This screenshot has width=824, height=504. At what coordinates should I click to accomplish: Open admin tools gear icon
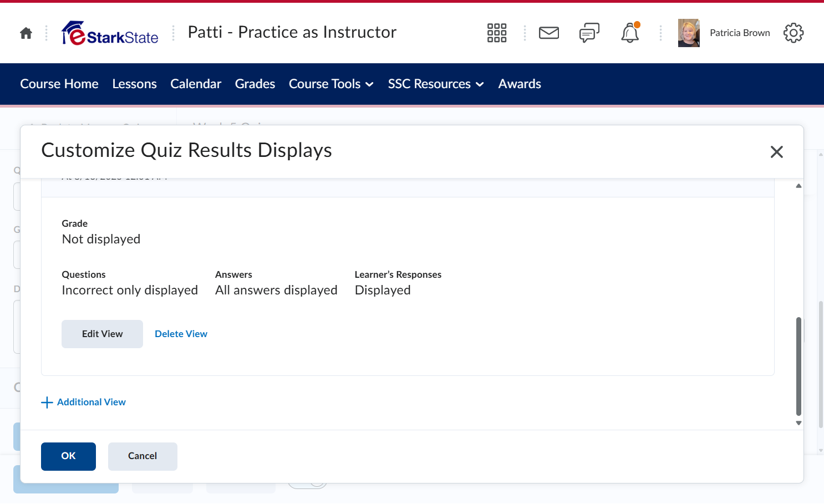(794, 33)
